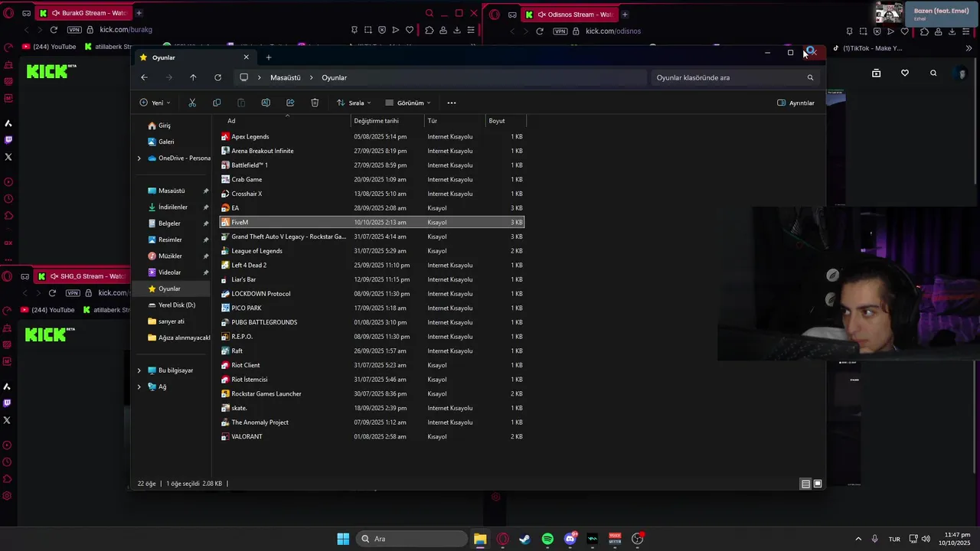Viewport: 980px width, 551px height.
Task: Click the Masaüstü breadcrumb segment
Action: tap(286, 77)
